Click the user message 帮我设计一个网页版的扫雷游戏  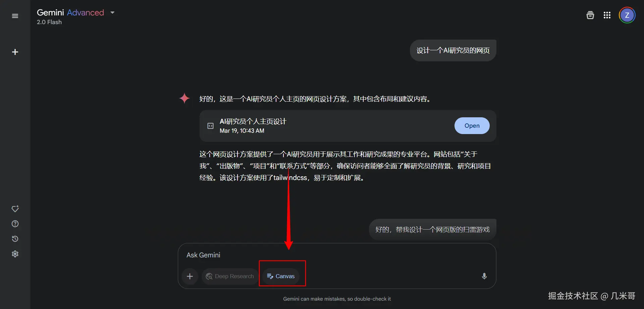[432, 230]
